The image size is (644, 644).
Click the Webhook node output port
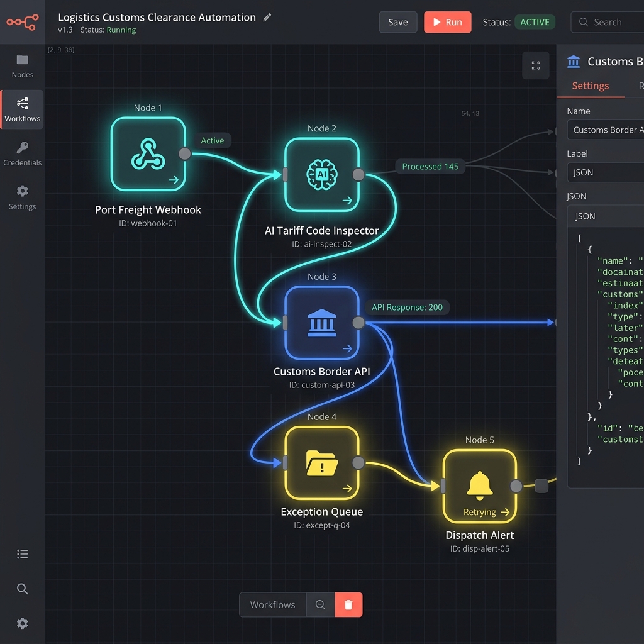click(185, 154)
